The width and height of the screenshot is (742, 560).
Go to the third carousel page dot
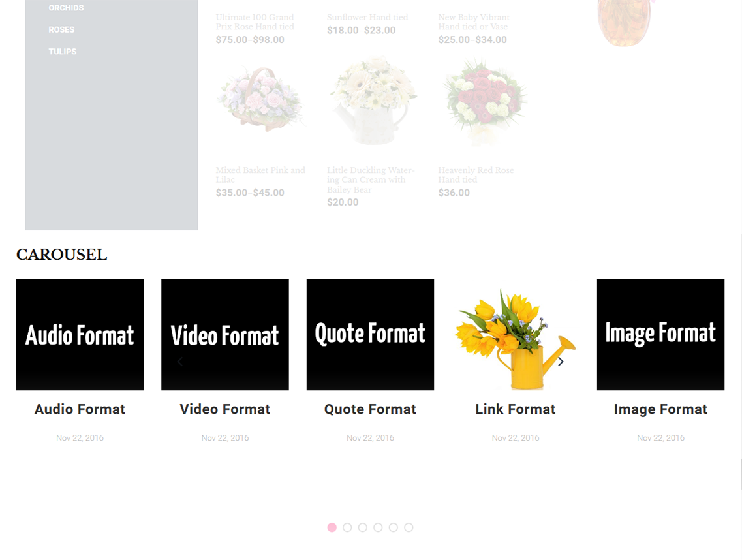362,527
